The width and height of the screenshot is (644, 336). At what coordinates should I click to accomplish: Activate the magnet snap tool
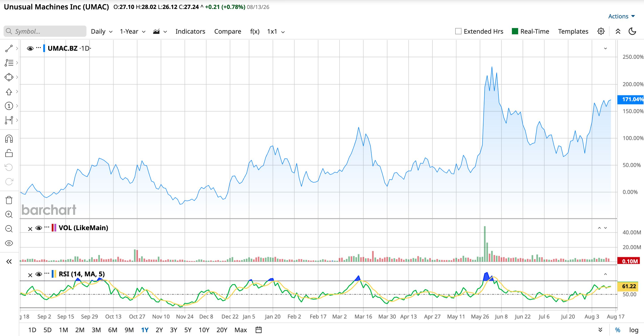click(9, 139)
